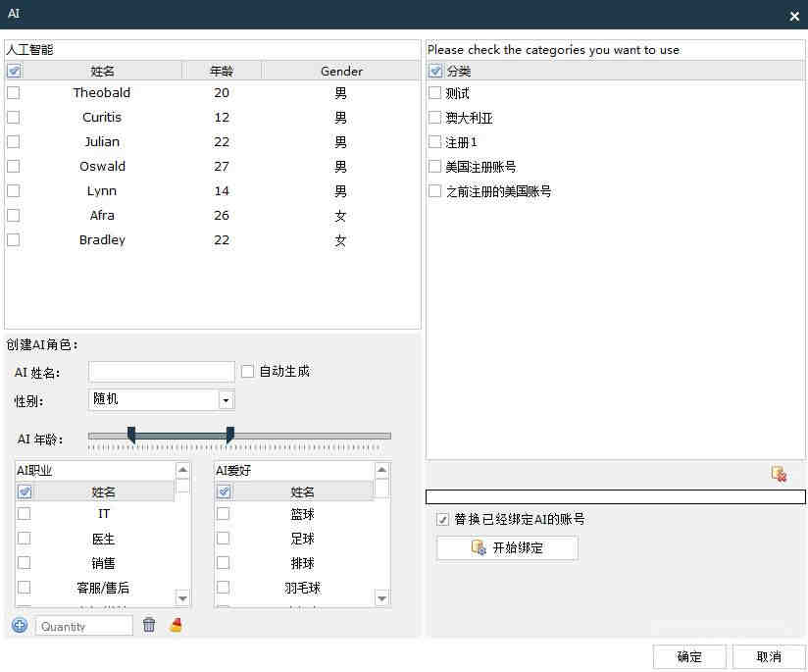This screenshot has width=808, height=672.
Task: Click the right handle of AI 年龄 slider
Action: (230, 435)
